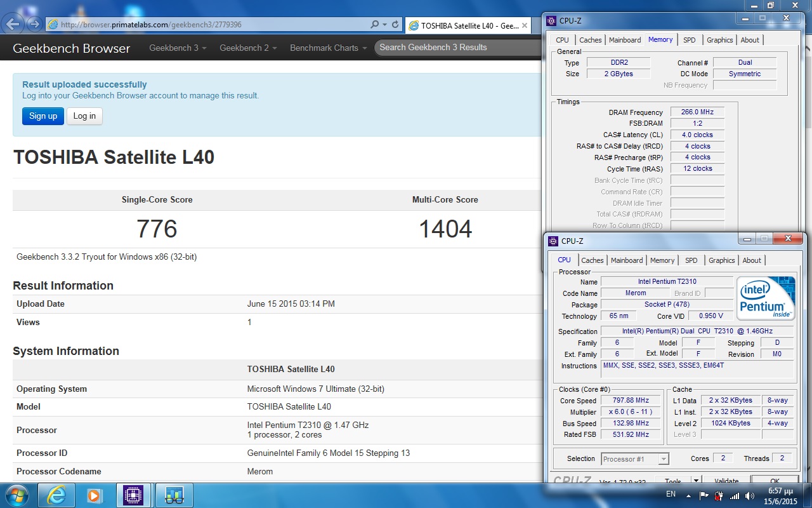Screen dimensions: 812x508
Task: Click the Tools button in CPU-Z
Action: (673, 481)
